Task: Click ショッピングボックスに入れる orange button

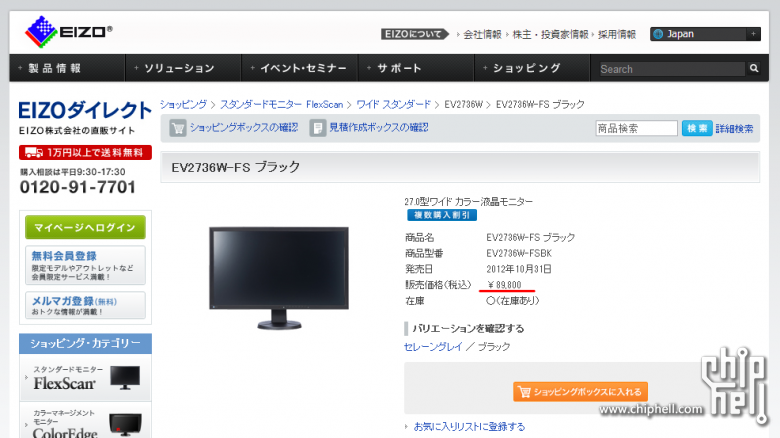Action: [x=580, y=392]
